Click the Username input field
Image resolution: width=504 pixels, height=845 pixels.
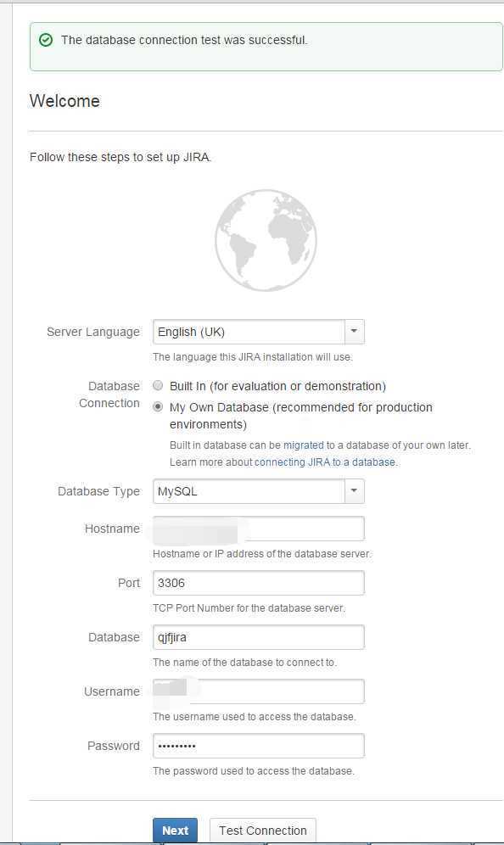(x=259, y=691)
